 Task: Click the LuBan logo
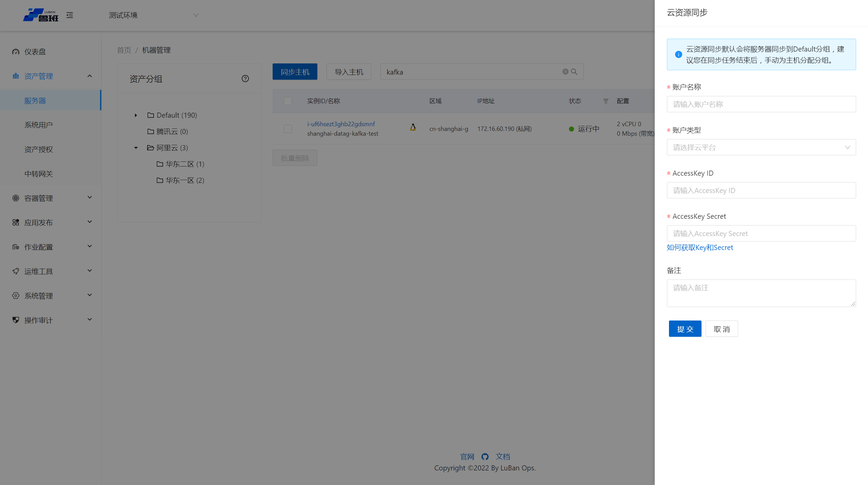(41, 15)
